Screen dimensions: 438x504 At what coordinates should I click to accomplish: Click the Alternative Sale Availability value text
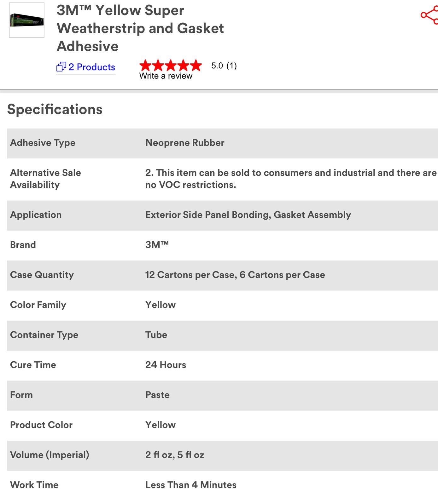point(291,179)
